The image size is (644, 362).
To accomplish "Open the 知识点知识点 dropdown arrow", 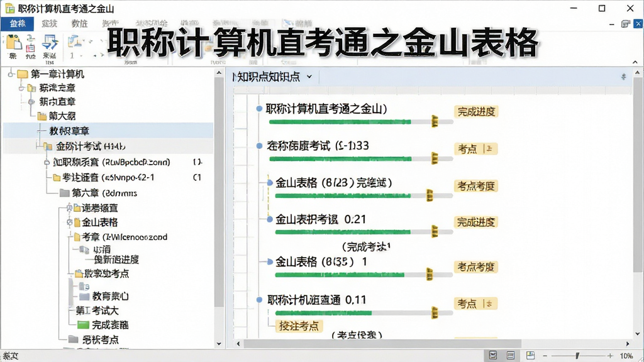I will [x=309, y=77].
